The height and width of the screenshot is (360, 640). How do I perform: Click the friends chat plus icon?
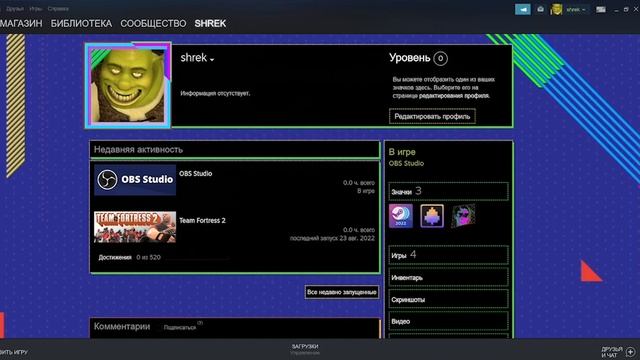pos(631,352)
